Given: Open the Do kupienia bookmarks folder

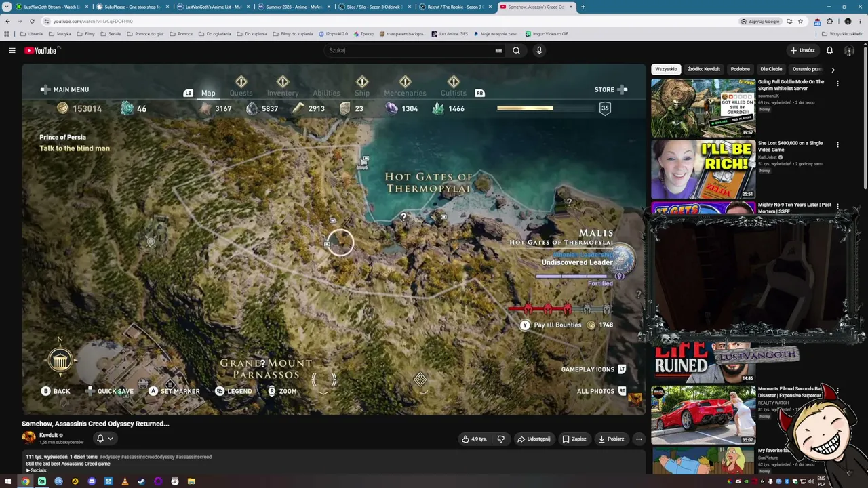Looking at the screenshot, I should [x=252, y=34].
